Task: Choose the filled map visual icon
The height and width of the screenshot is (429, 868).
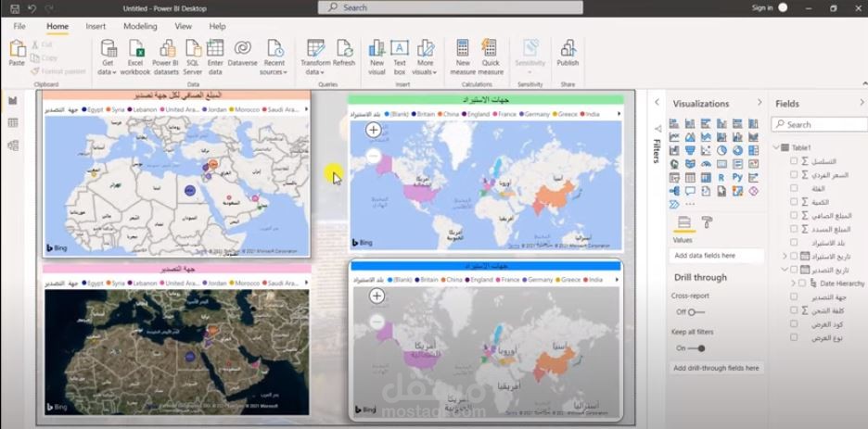Action: (x=690, y=164)
